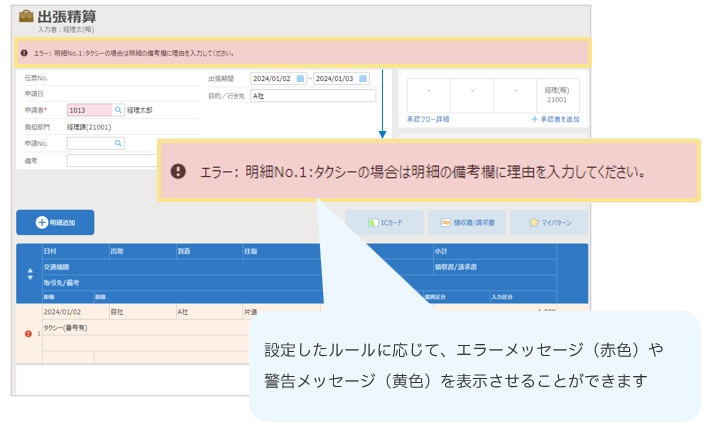714x428 pixels.
Task: Open the calendar for start date 2024/01/02
Action: (300, 78)
